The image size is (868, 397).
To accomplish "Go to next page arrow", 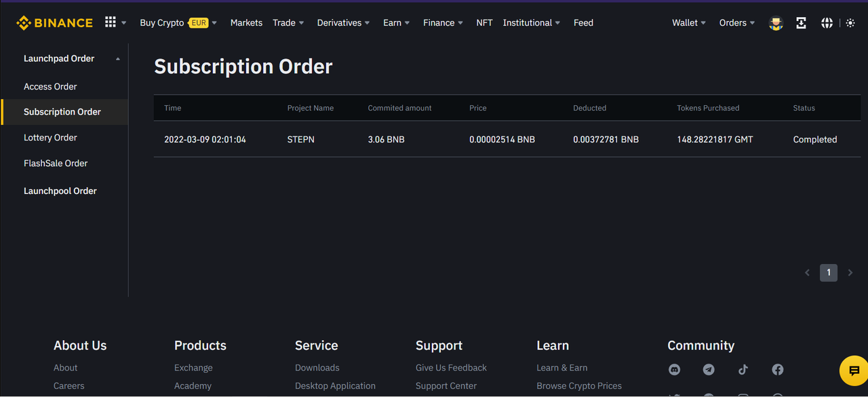I will 850,273.
